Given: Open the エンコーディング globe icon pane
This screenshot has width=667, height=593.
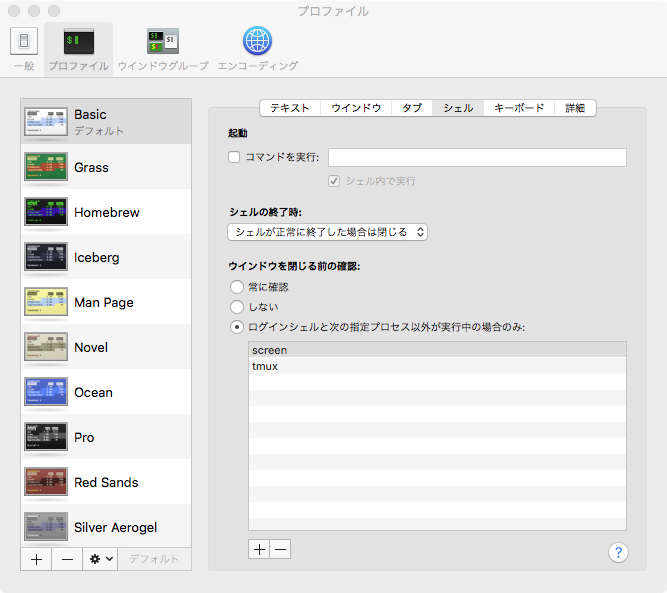Looking at the screenshot, I should click(257, 48).
